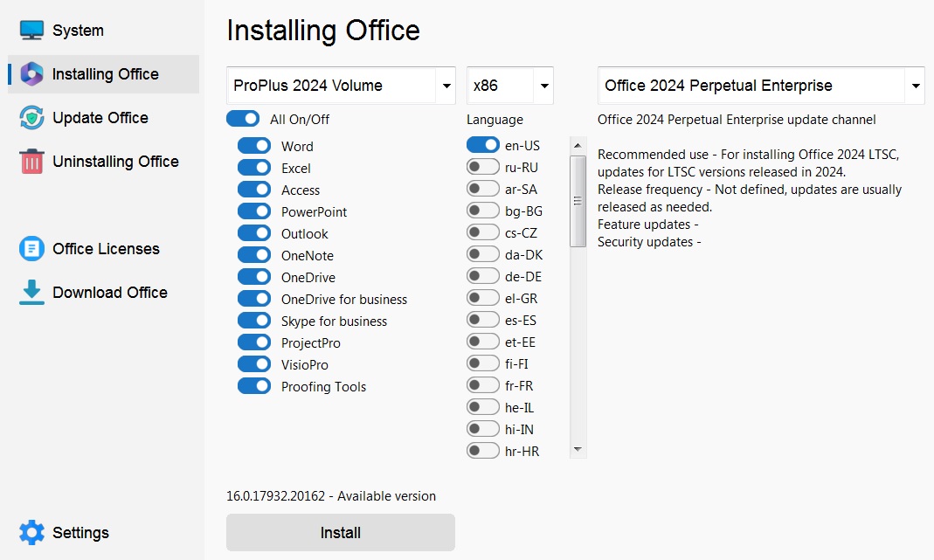Enable the fi-FI language toggle
934x560 pixels.
483,363
